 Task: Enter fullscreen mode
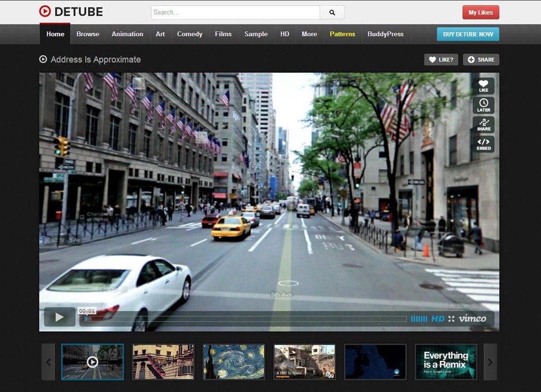(x=451, y=319)
